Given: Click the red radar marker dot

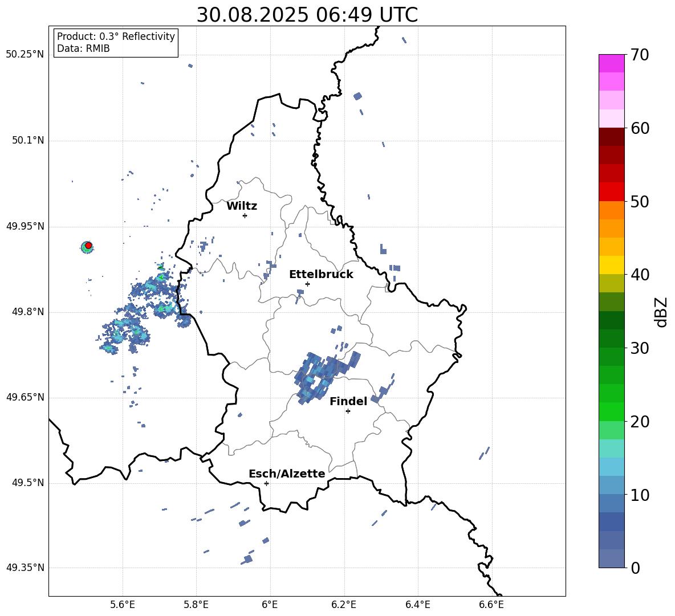Looking at the screenshot, I should (88, 246).
